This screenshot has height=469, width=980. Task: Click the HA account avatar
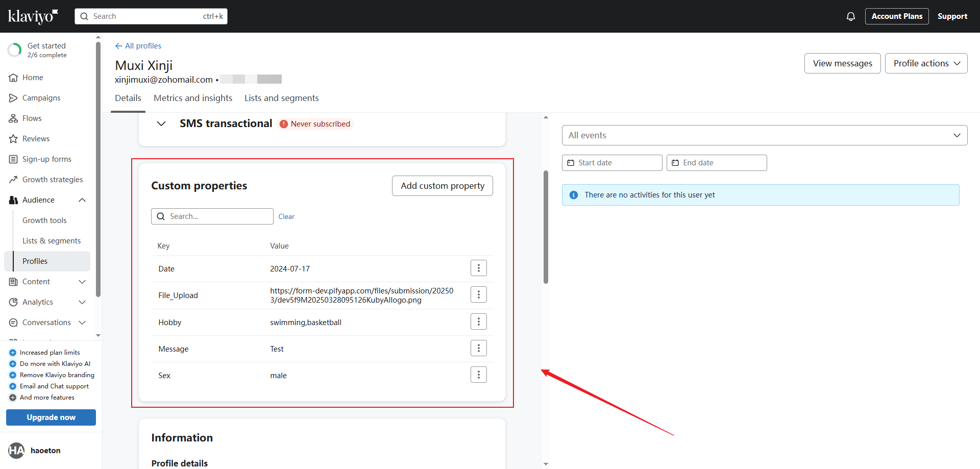[x=16, y=450]
